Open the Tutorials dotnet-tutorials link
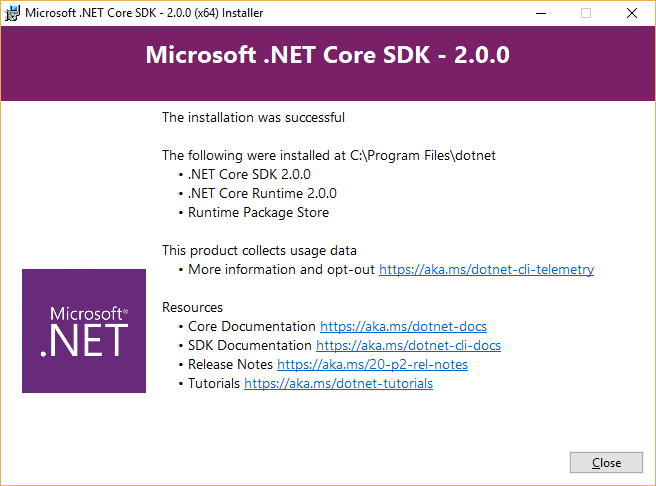 pos(338,384)
